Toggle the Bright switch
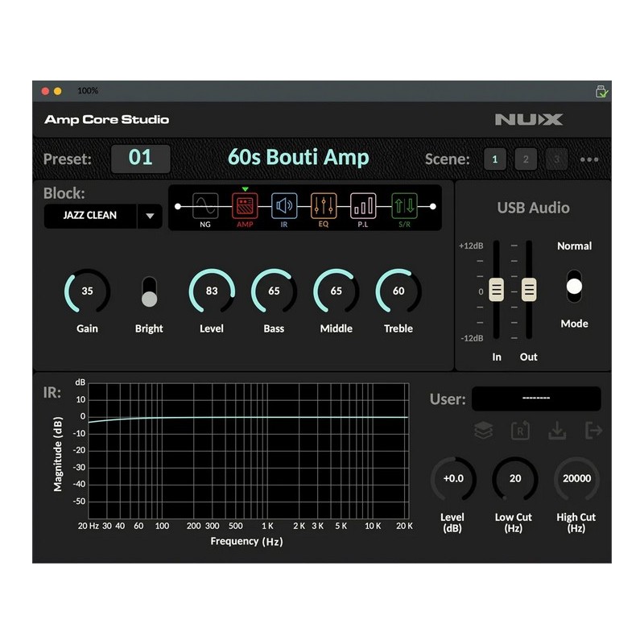644x644 pixels. coord(149,291)
